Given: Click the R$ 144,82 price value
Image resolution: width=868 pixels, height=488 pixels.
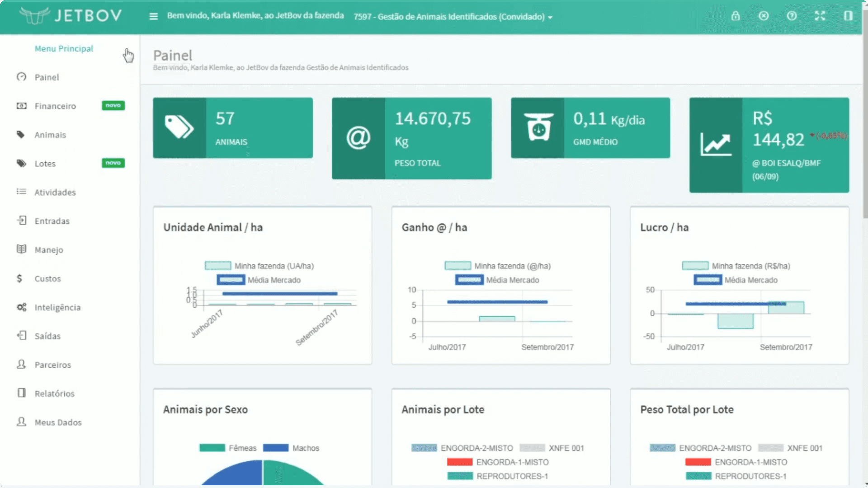Looking at the screenshot, I should pyautogui.click(x=778, y=129).
